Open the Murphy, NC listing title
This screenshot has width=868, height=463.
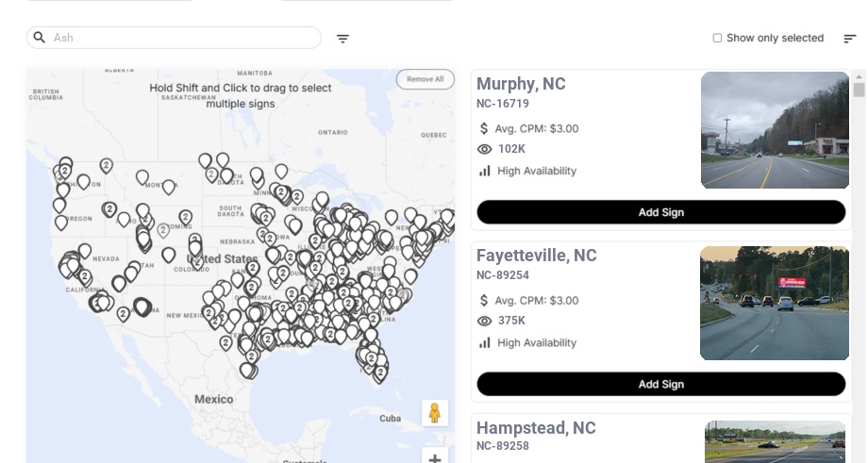(x=521, y=84)
